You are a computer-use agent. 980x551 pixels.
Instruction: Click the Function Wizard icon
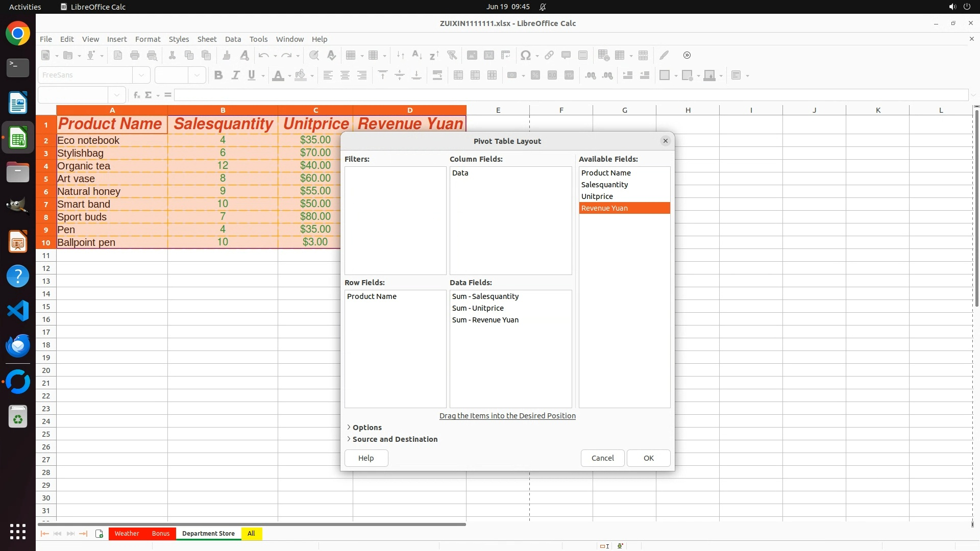pyautogui.click(x=136, y=95)
